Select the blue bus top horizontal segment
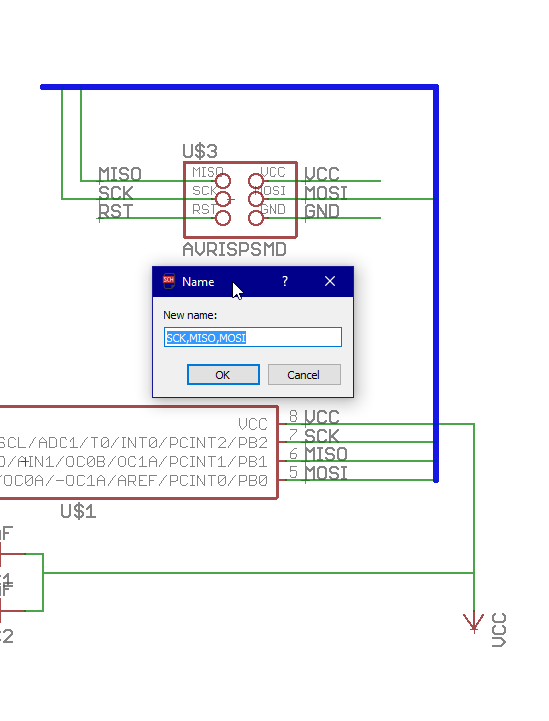This screenshot has height=721, width=549. coord(239,87)
